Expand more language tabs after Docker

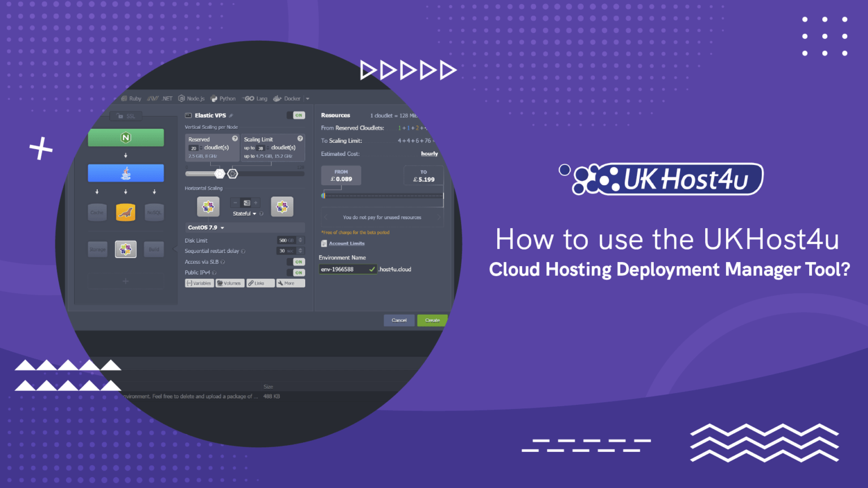[307, 99]
